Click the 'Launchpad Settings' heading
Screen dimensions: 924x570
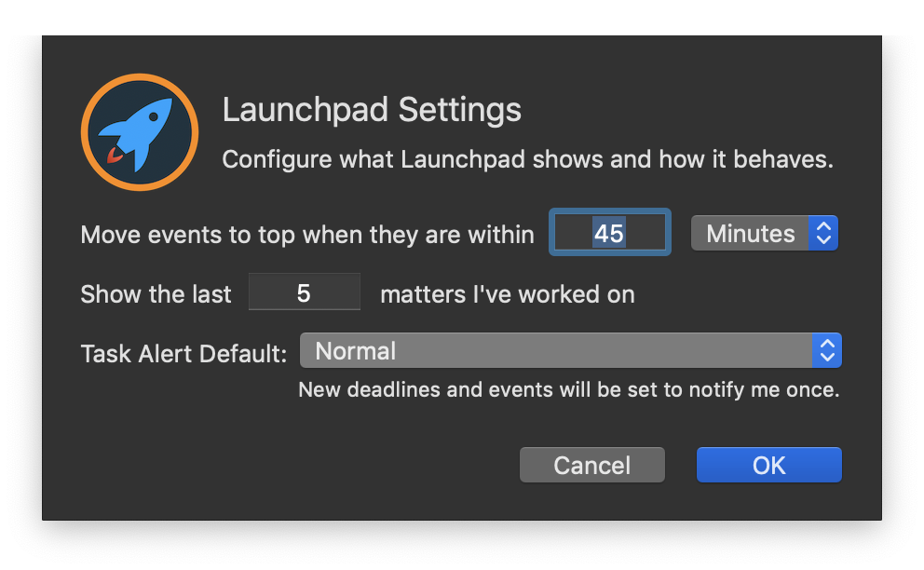(372, 110)
